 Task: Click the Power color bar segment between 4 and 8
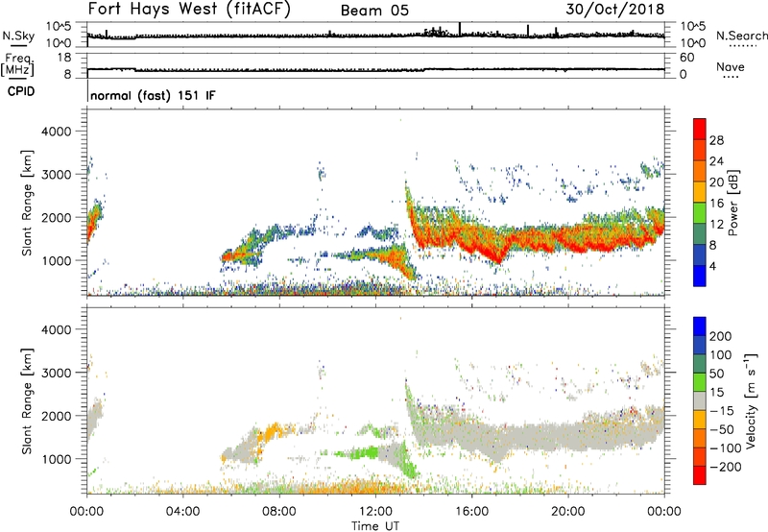tap(700, 254)
